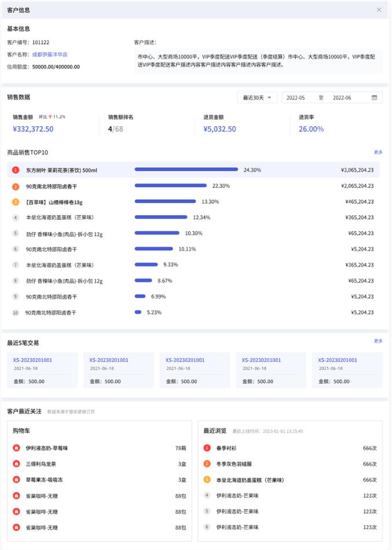This screenshot has height=550, width=392.
Task: Click sales rank value 4/68
Action: (115, 129)
